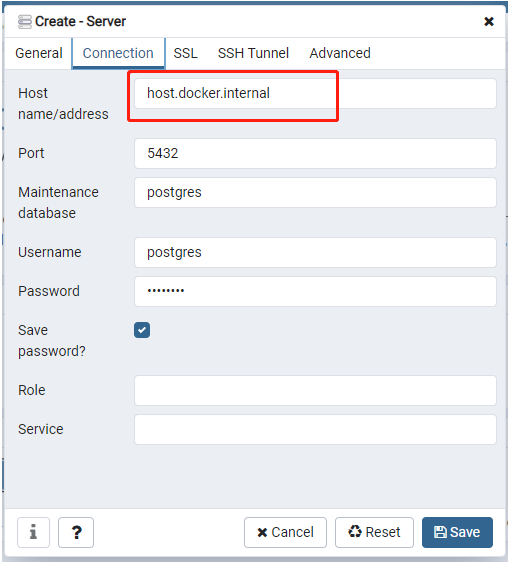Reset the form fields
The width and height of the screenshot is (510, 562).
374,532
